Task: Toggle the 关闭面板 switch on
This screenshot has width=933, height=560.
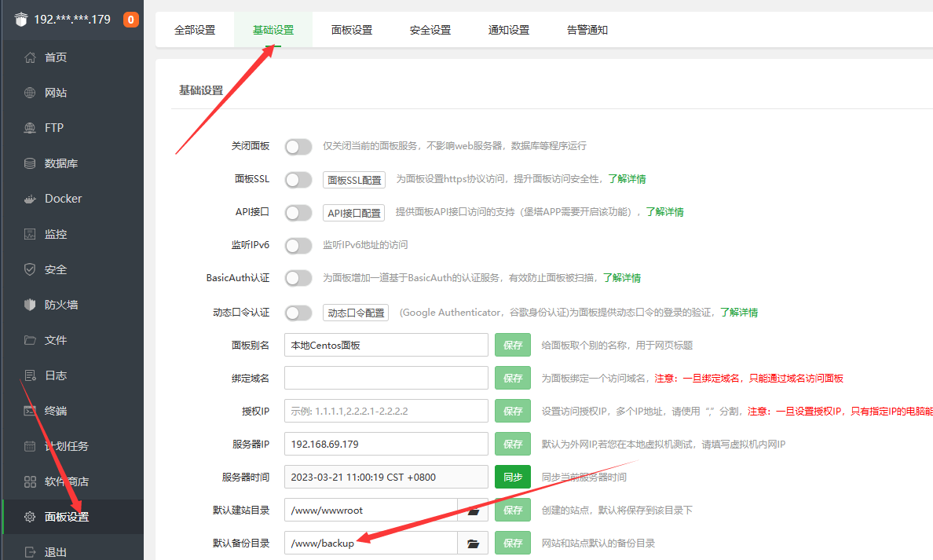Action: pos(298,146)
